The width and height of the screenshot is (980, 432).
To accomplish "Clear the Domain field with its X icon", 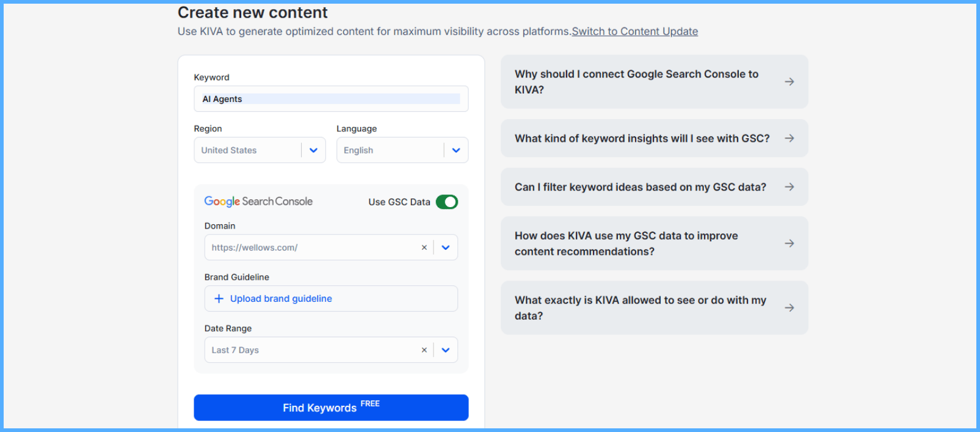I will [424, 247].
